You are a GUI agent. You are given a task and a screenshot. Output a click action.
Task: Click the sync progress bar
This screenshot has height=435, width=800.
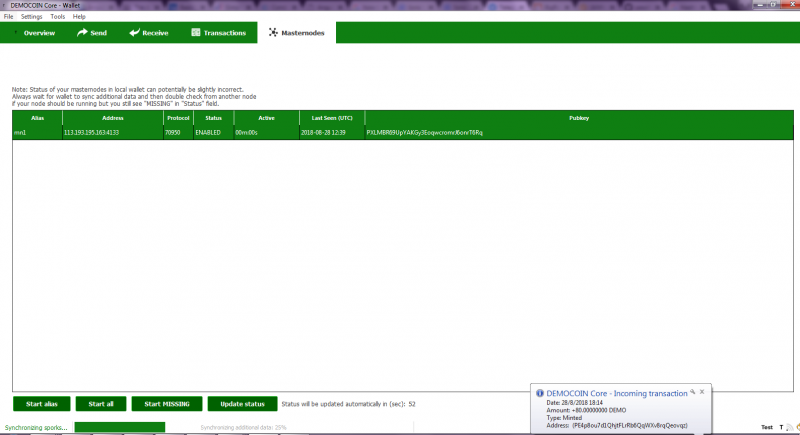click(x=120, y=427)
